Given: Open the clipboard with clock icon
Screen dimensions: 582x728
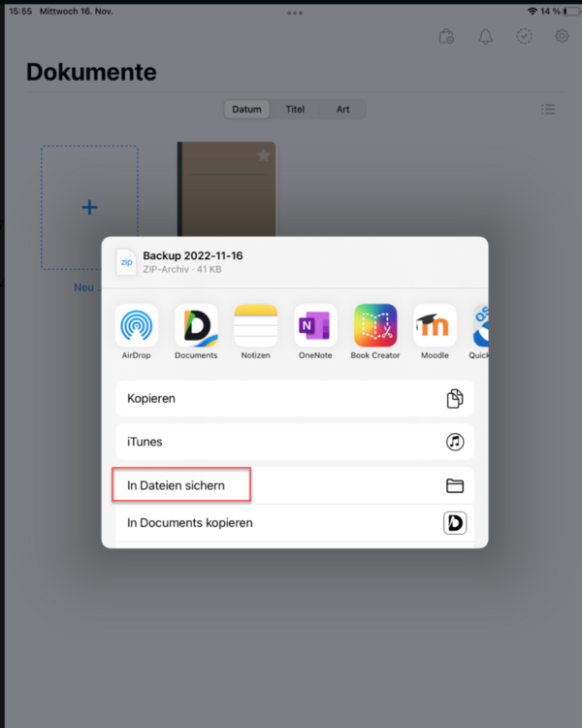Looking at the screenshot, I should tap(446, 36).
